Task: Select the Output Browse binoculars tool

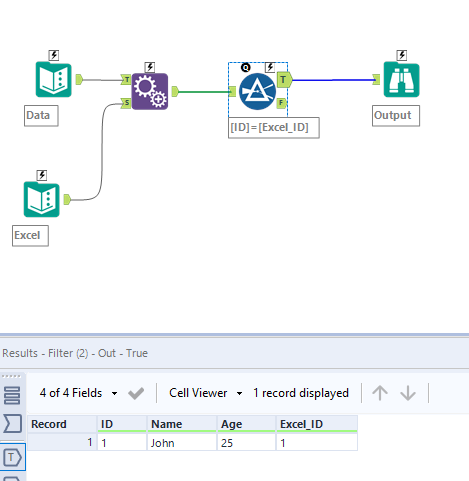Action: point(401,79)
